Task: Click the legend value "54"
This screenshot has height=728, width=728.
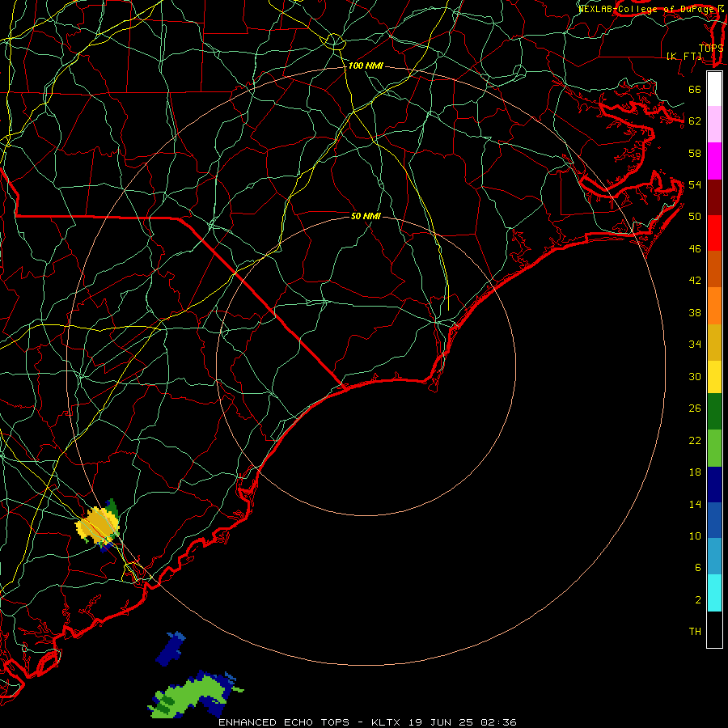Action: coord(695,184)
